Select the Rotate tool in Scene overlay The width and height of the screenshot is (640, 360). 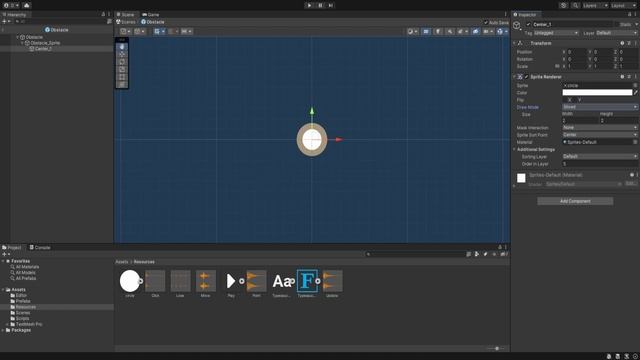[122, 62]
